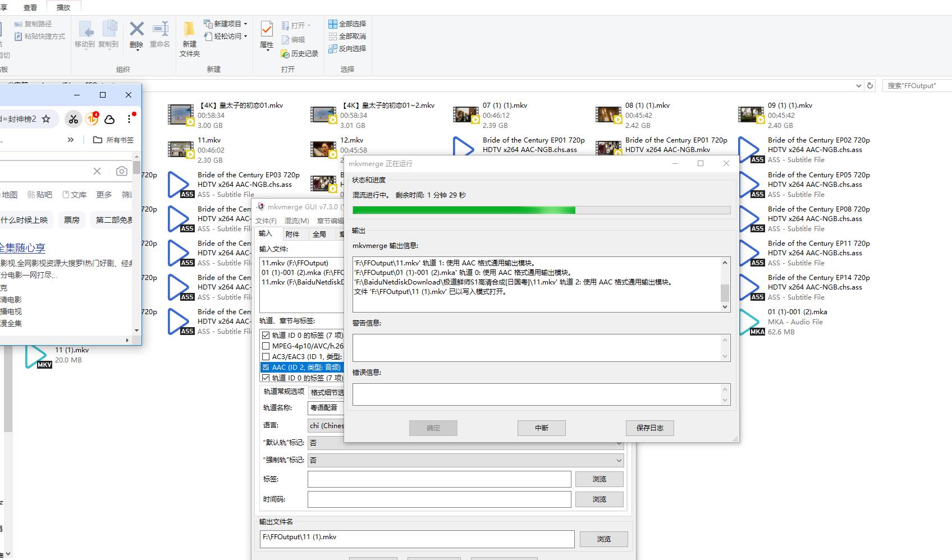This screenshot has height=560, width=952.
Task: Open the 强制轨标记 dropdown
Action: click(x=465, y=460)
